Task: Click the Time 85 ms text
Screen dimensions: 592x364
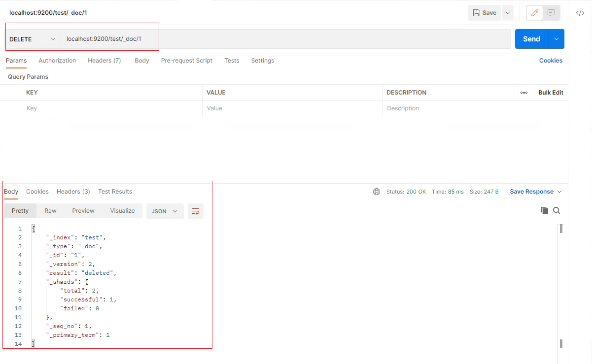Action: tap(448, 192)
